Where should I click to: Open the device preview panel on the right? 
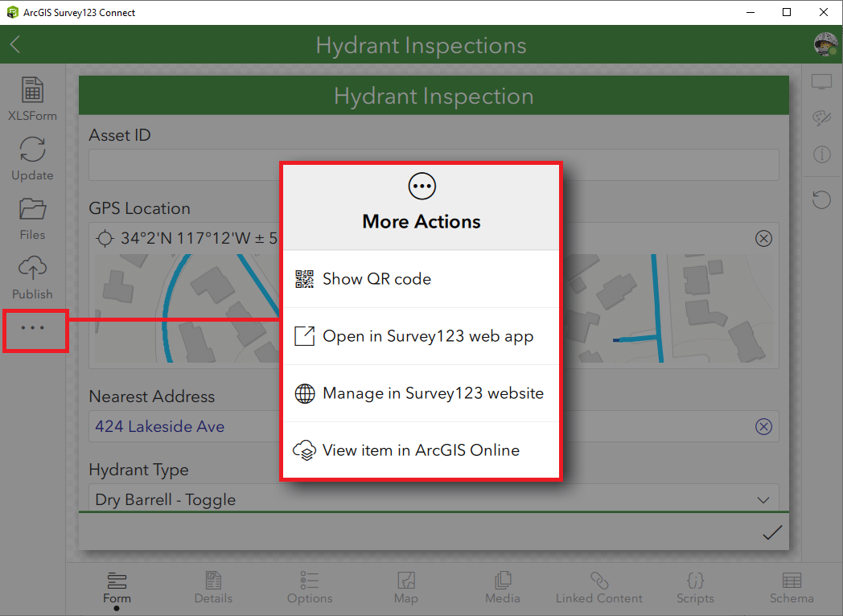[821, 81]
